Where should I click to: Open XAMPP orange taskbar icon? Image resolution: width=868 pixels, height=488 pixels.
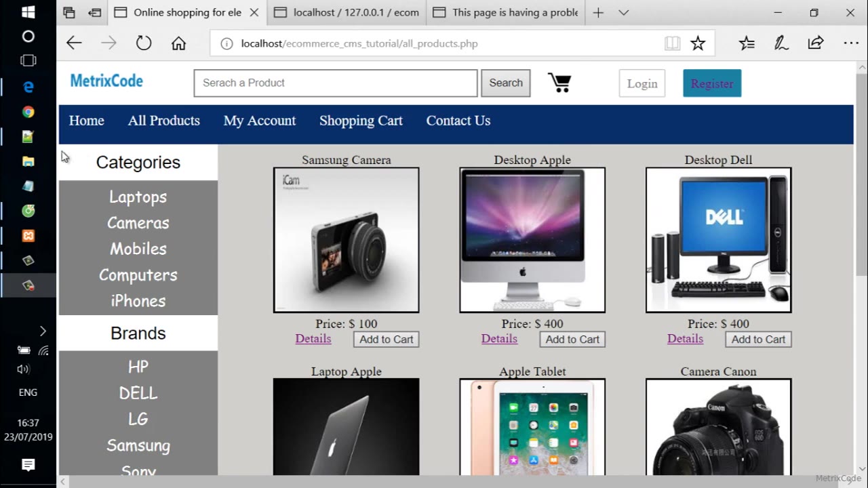click(28, 236)
